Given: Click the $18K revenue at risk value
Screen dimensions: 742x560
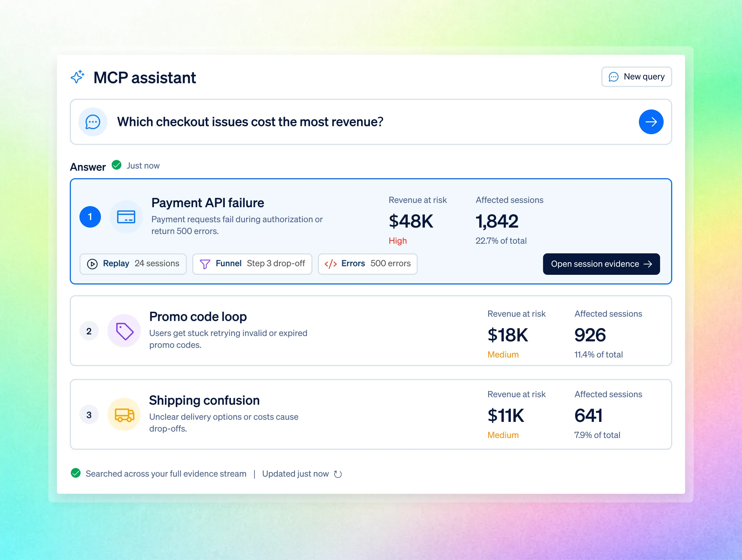Looking at the screenshot, I should pyautogui.click(x=508, y=335).
